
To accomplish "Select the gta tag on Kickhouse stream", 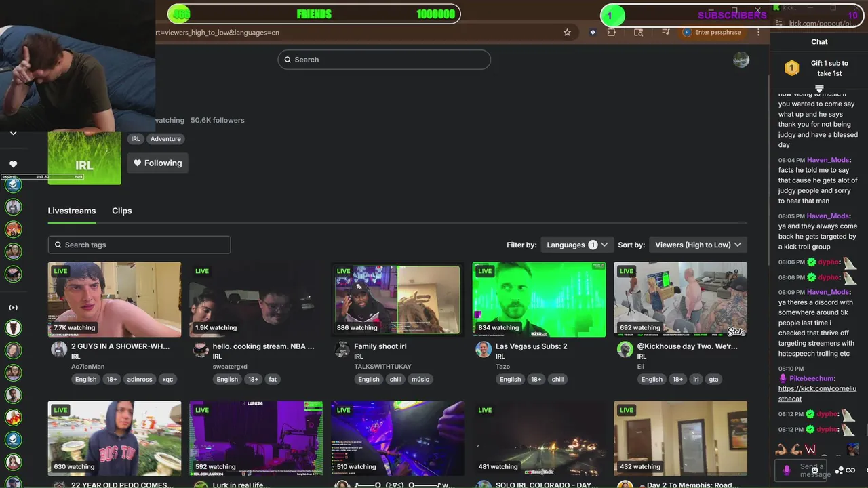I will (x=713, y=380).
